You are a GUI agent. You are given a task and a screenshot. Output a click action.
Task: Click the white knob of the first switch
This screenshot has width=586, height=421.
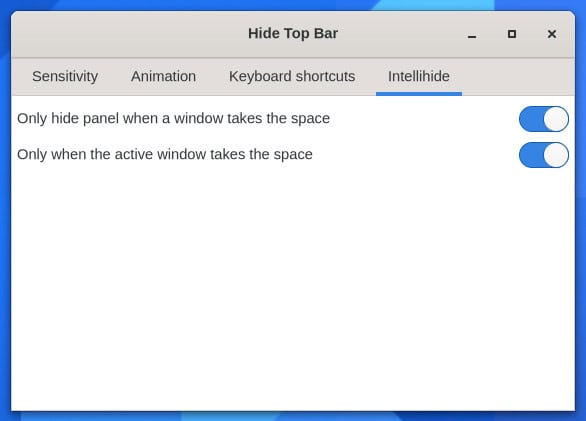click(556, 119)
